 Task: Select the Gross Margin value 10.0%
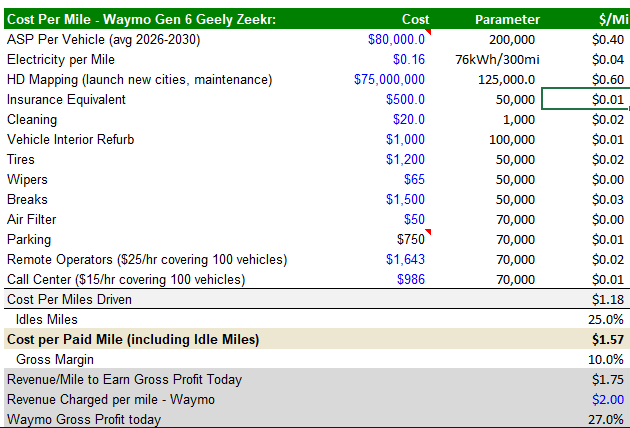click(x=605, y=359)
